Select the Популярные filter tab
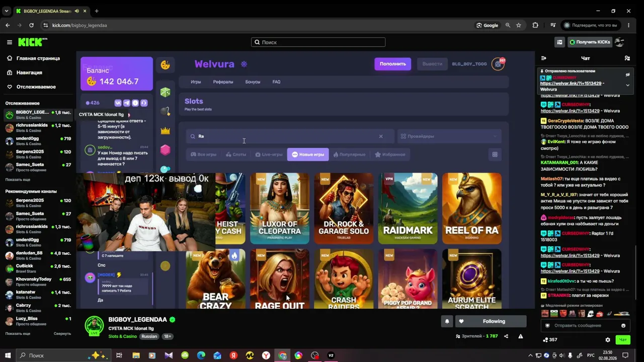The height and width of the screenshot is (362, 644). tap(349, 154)
